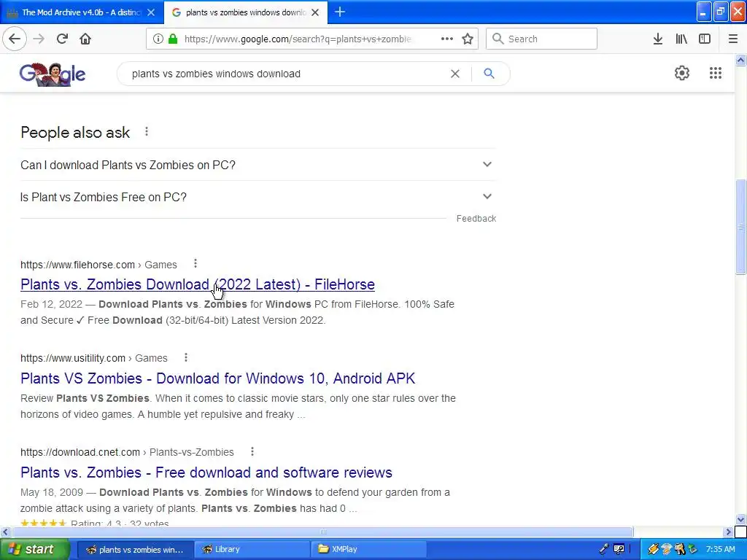Viewport: 747px width, 560px height.
Task: Click the horizontal scroll right arrow
Action: point(729,532)
